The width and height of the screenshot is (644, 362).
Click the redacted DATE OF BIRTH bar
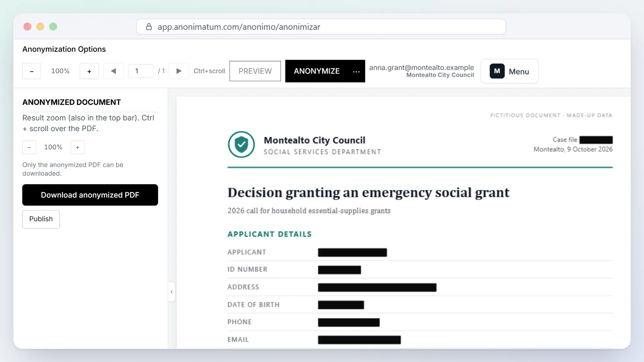(x=341, y=305)
